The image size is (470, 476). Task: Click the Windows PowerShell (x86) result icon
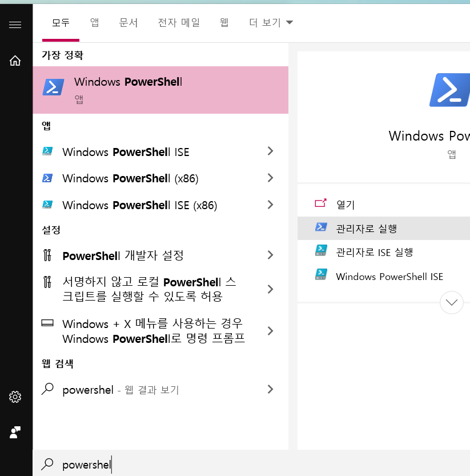pyautogui.click(x=47, y=178)
